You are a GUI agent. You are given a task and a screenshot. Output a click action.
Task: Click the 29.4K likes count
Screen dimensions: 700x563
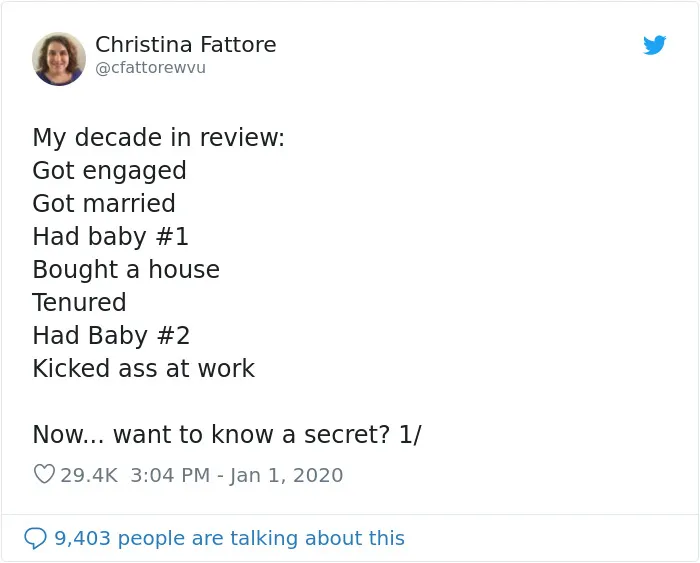coord(89,475)
